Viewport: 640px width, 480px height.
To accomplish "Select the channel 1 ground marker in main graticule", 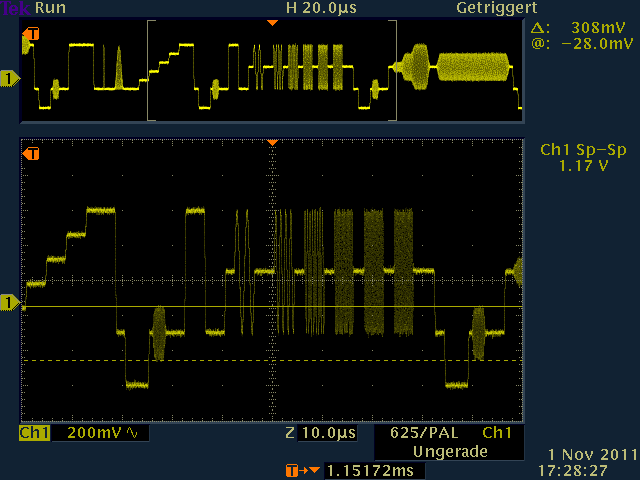I will point(11,302).
